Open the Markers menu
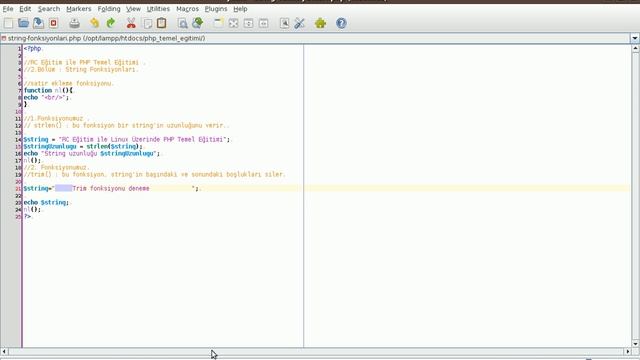 (x=79, y=9)
